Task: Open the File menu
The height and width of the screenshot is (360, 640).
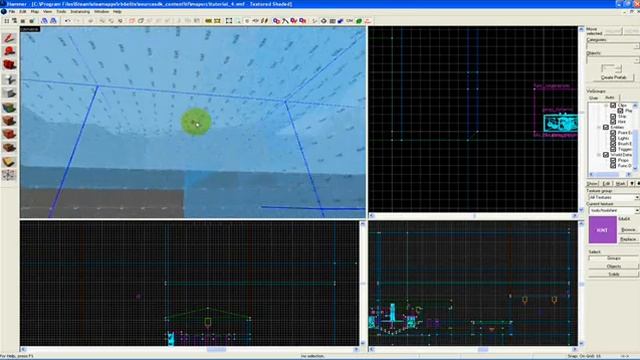Action: point(12,11)
